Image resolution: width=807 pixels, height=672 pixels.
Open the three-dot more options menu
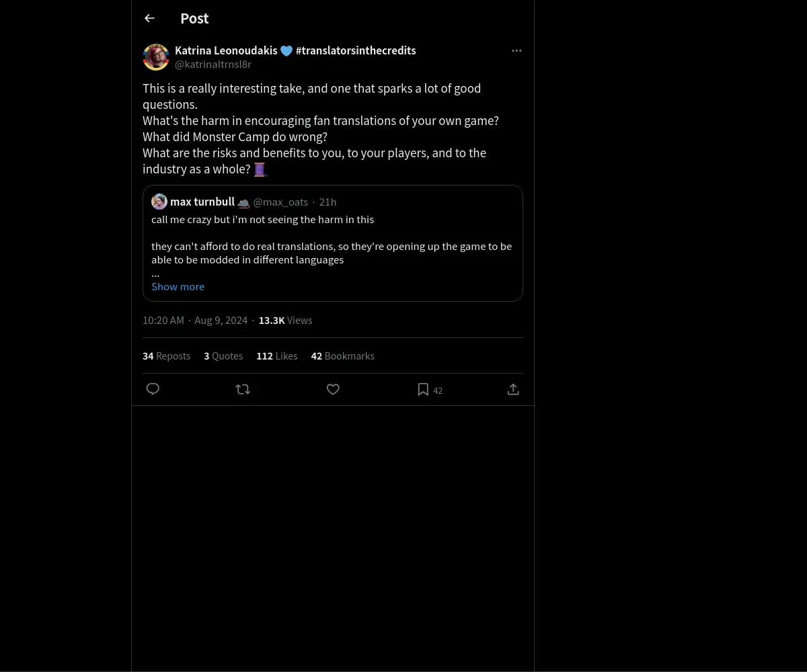point(516,50)
